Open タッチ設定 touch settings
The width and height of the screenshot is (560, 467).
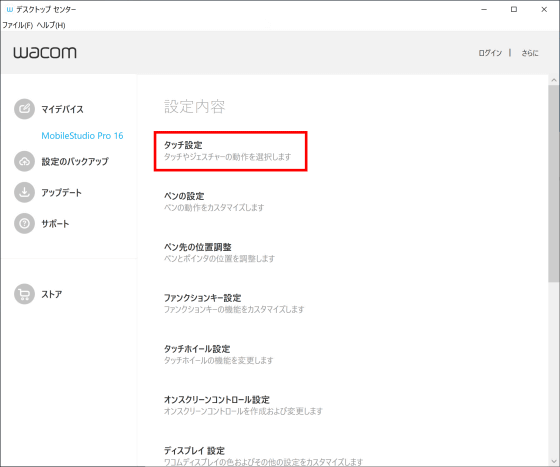tap(230, 151)
